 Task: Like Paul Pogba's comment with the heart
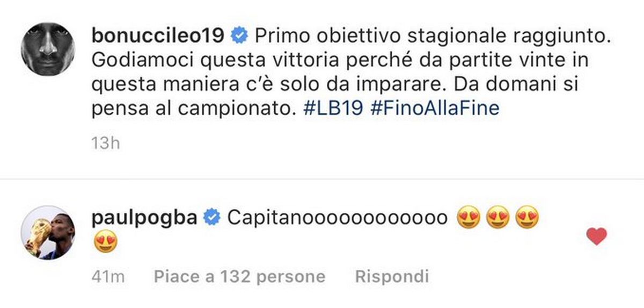coord(597,236)
